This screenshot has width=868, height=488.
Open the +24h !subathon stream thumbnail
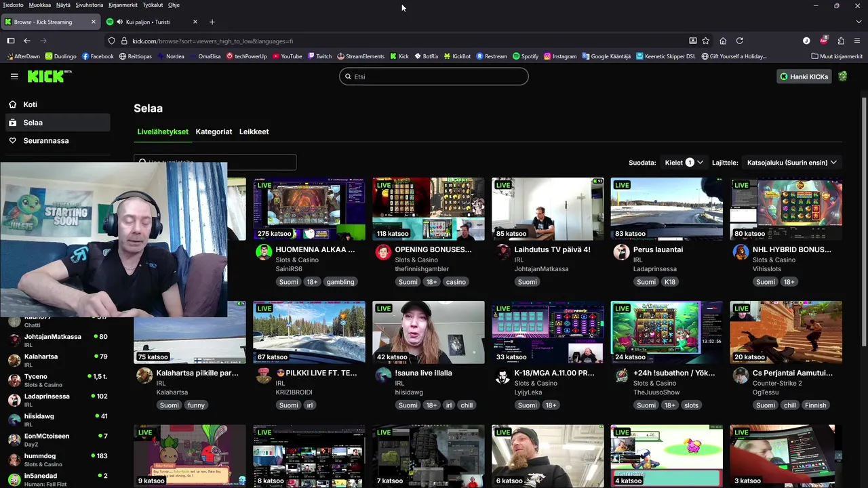[x=667, y=332]
